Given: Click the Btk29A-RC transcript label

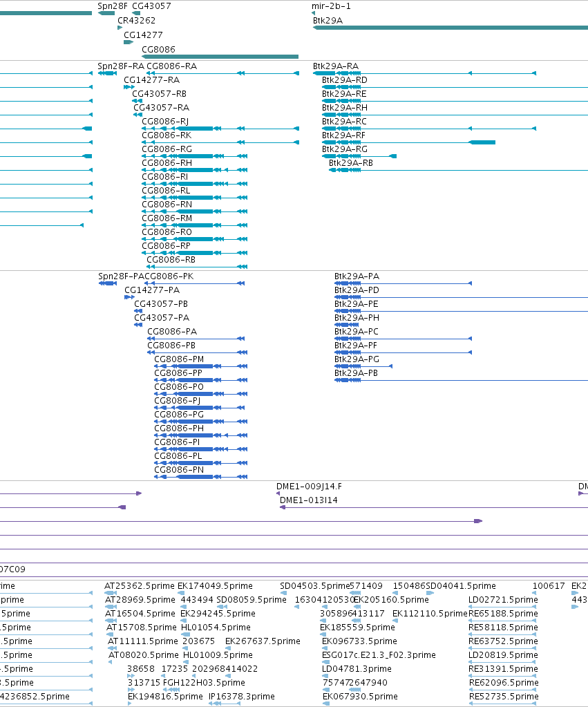Looking at the screenshot, I should (x=344, y=122).
